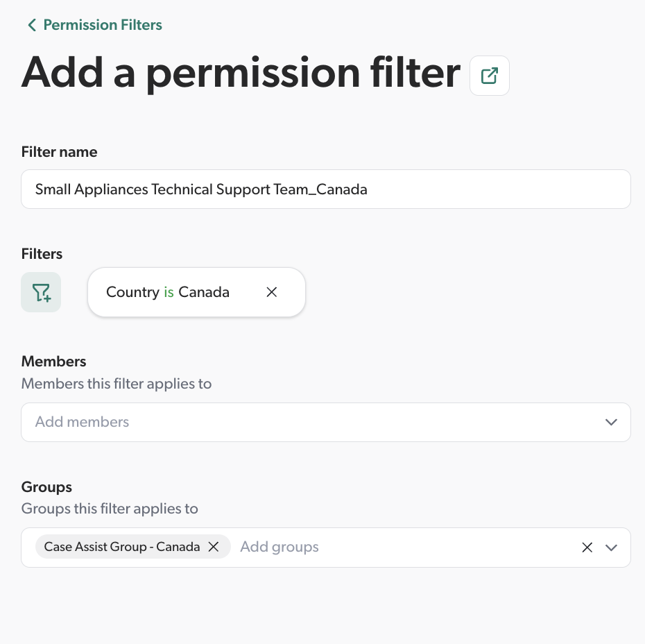645x644 pixels.
Task: Click the Filter name label
Action: pyautogui.click(x=59, y=152)
